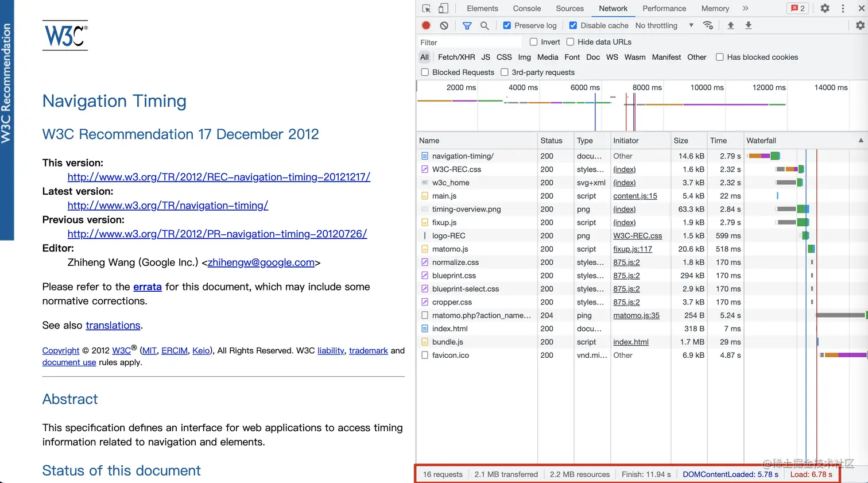
Task: Switch to the Performance tab
Action: click(664, 9)
